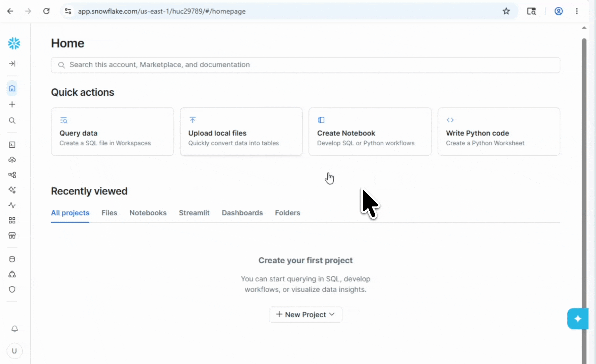Open the notifications bell icon
Viewport: 596px width, 364px height.
coord(14,329)
